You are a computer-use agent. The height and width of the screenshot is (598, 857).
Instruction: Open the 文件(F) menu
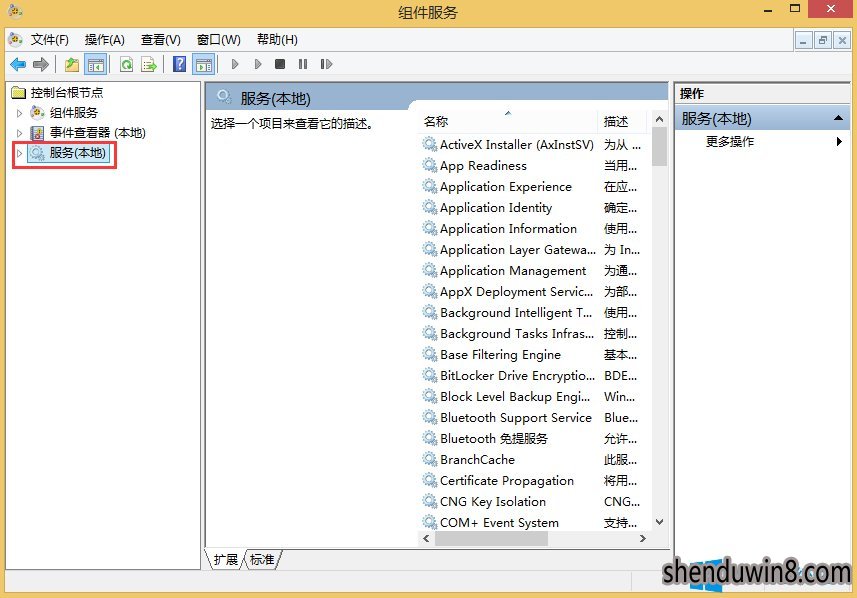(50, 40)
